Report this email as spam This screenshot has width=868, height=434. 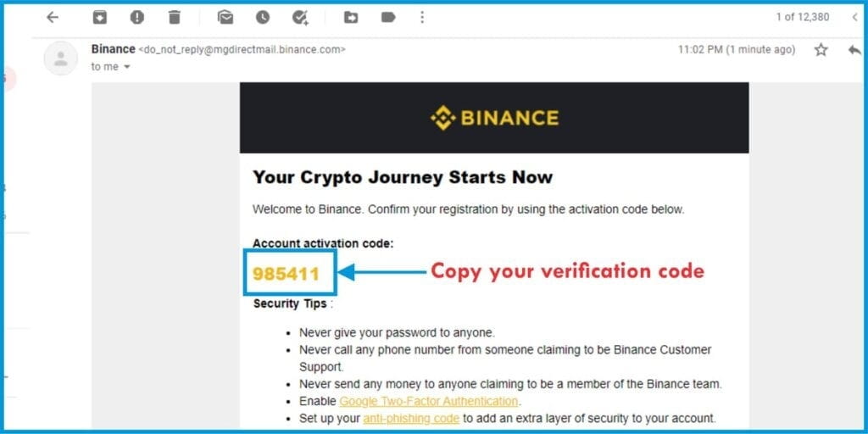coord(136,18)
